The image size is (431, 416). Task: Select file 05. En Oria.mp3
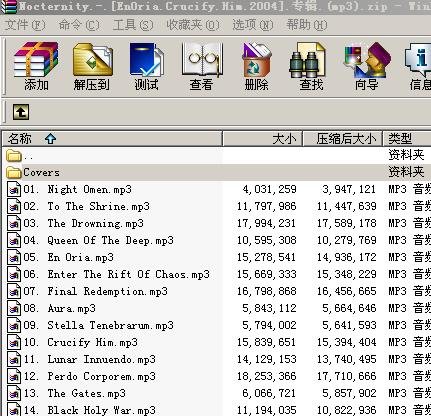217,257
